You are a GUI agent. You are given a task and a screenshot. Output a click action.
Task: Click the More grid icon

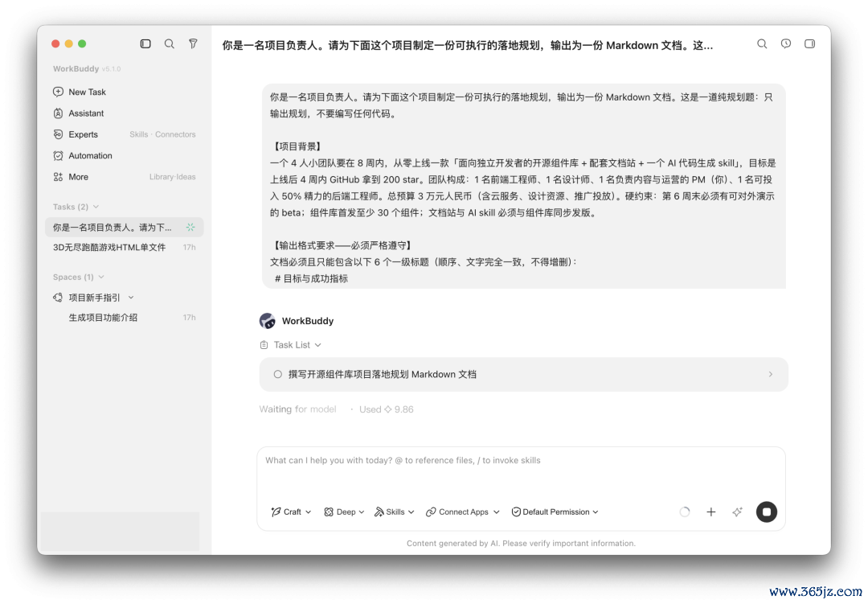coord(58,177)
